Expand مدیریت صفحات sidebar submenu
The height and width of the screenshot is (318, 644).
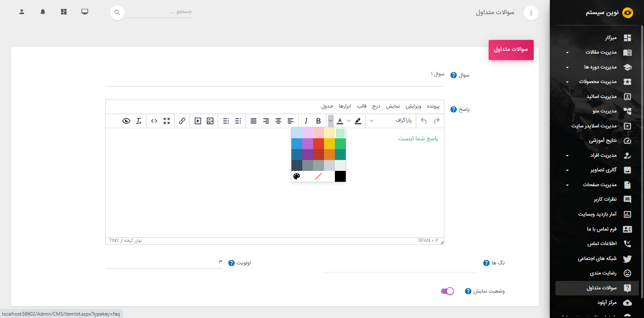click(567, 185)
